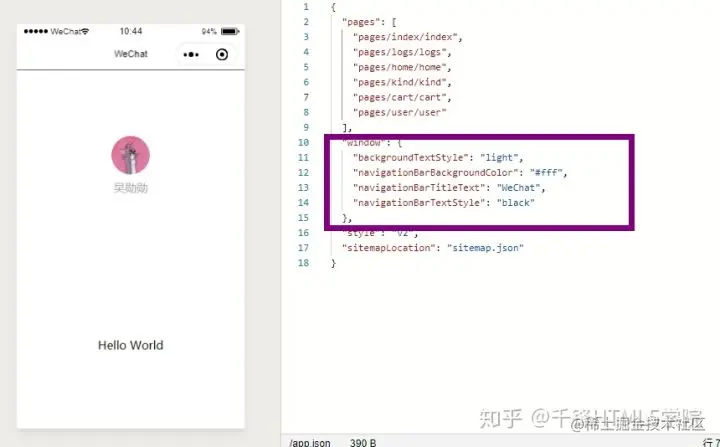Click the /app.json path in status bar
The image size is (720, 447).
[309, 443]
